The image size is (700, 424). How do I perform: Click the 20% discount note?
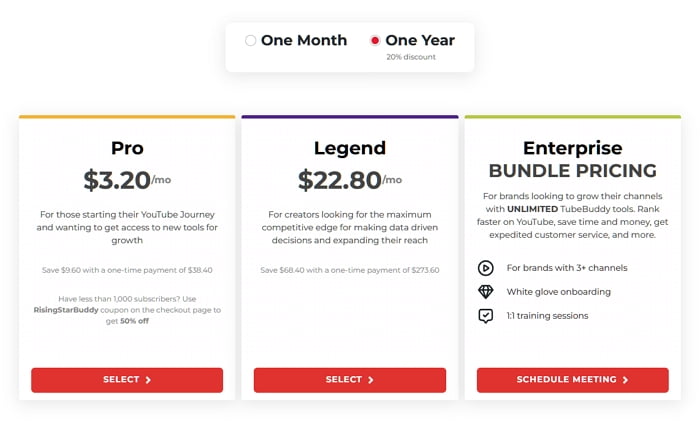click(x=411, y=57)
